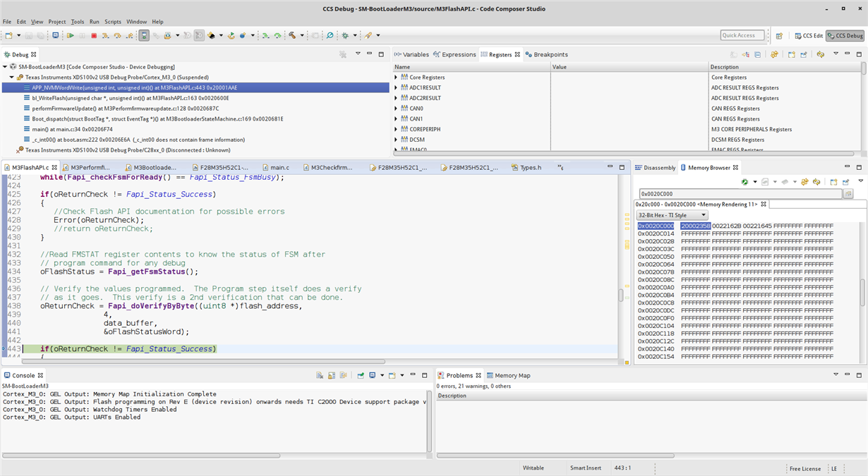This screenshot has width=868, height=476.
Task: Click the green Resume button
Action: coord(71,35)
